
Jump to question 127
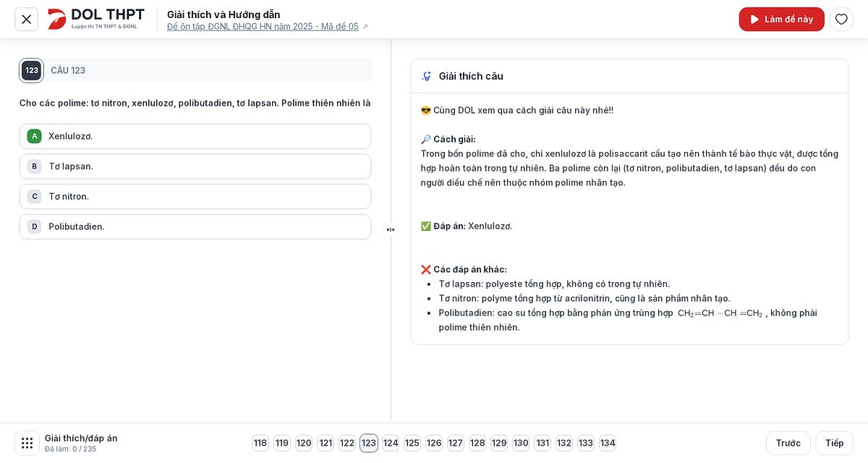coord(456,443)
